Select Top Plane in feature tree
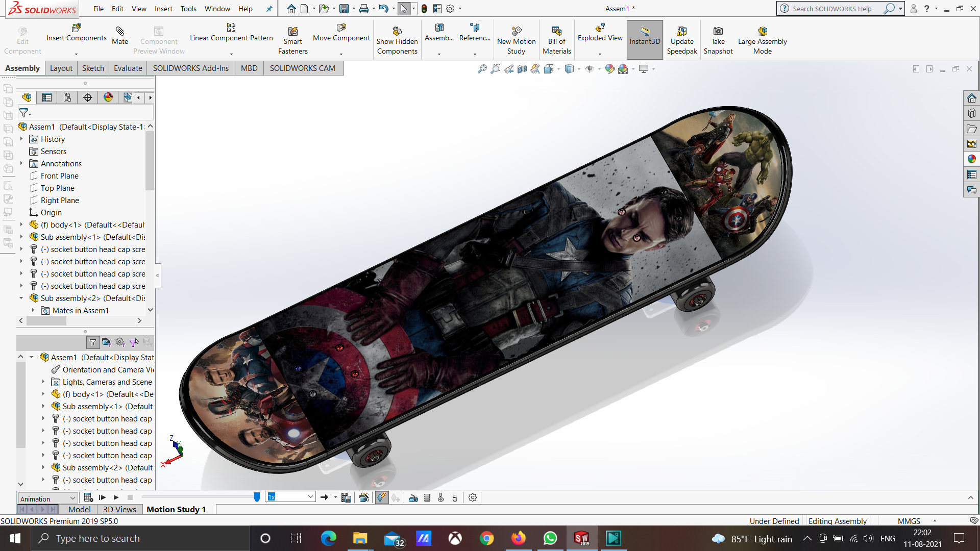 57,188
